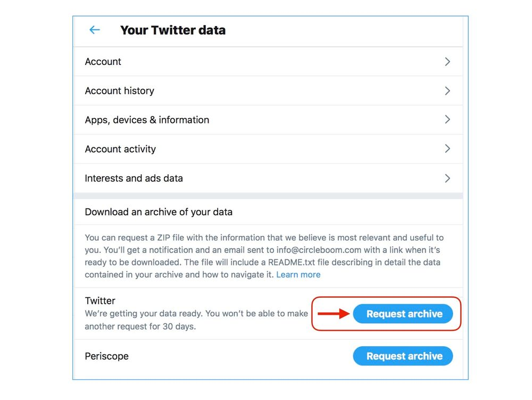Expand the Apps, devices & information chevron
This screenshot has height=400, width=532.
click(447, 119)
